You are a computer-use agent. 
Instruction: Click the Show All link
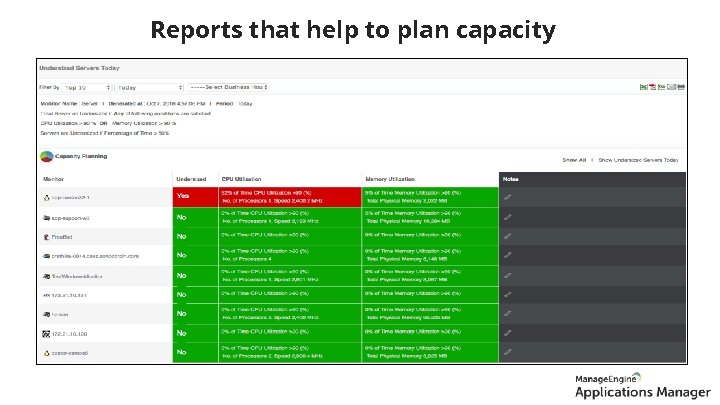point(574,160)
